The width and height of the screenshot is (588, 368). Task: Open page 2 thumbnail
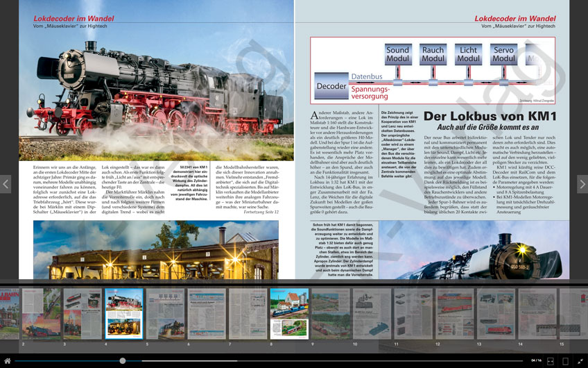41,314
